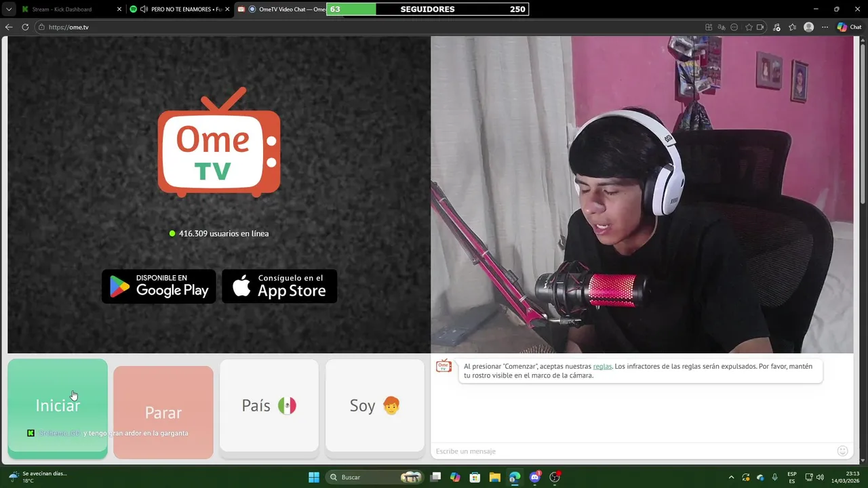Switch to the PERO NO TE ENAMORES tab

180,9
